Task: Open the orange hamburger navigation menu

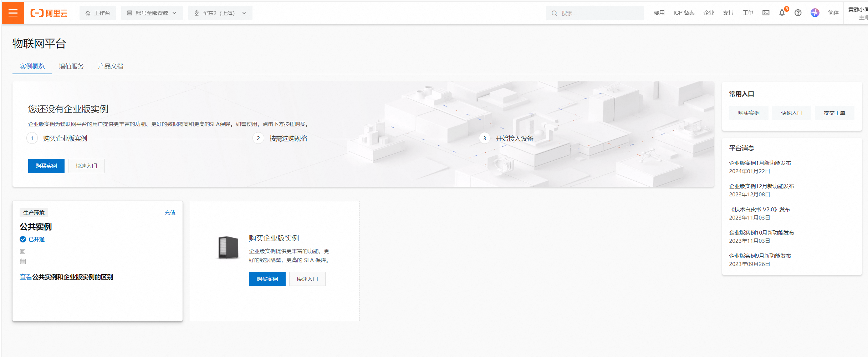Action: (x=13, y=13)
